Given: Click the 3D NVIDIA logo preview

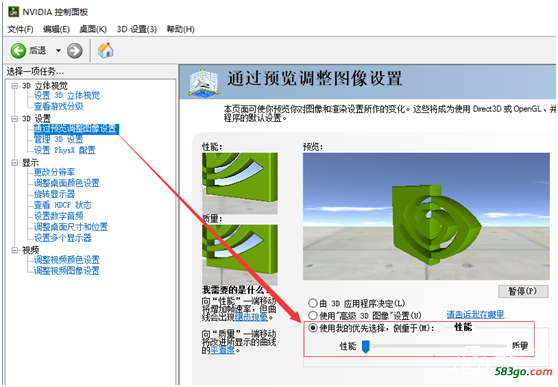Looking at the screenshot, I should pos(426,216).
